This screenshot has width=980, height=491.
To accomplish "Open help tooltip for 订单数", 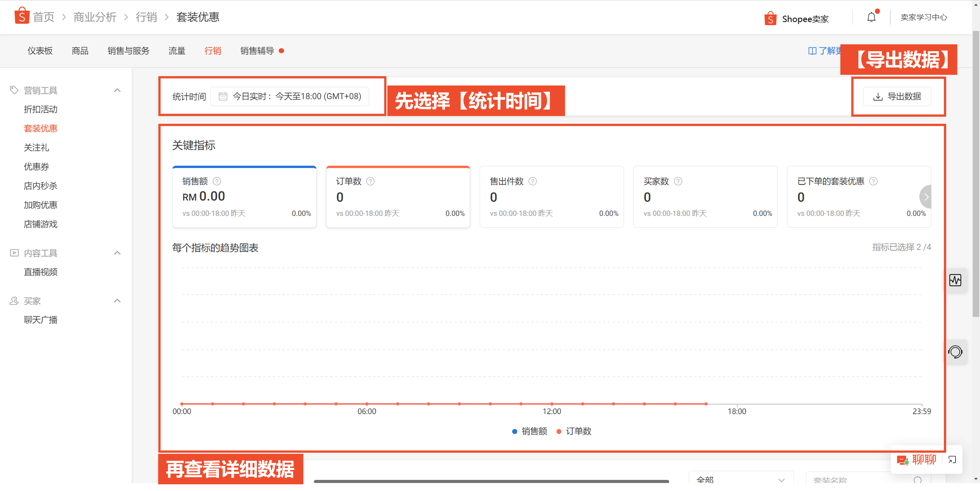I will tap(370, 181).
